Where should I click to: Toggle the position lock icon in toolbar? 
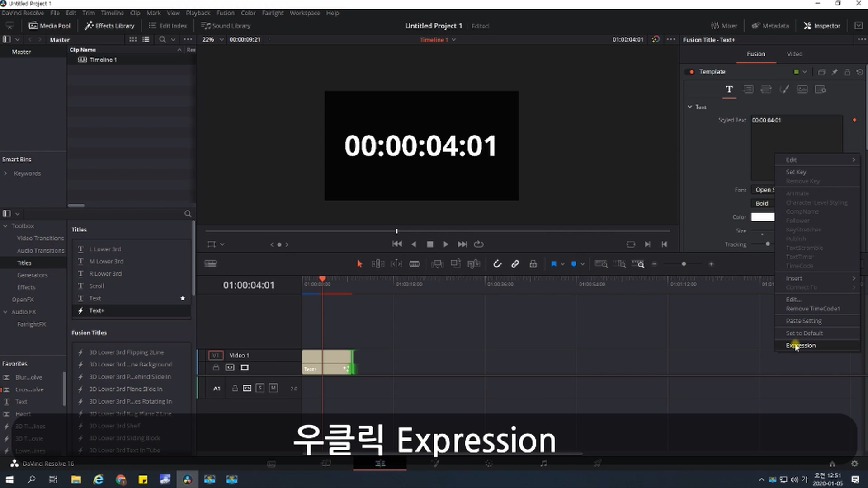coord(533,264)
